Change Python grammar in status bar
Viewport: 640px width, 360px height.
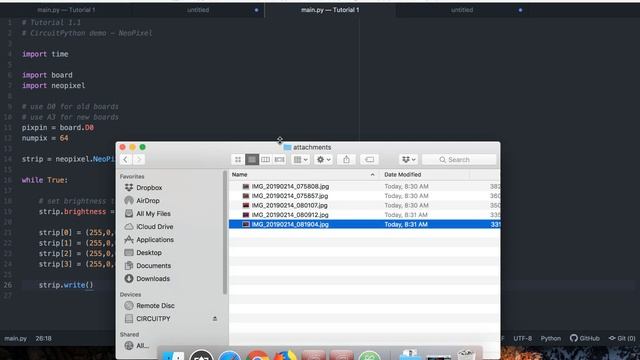pos(551,339)
